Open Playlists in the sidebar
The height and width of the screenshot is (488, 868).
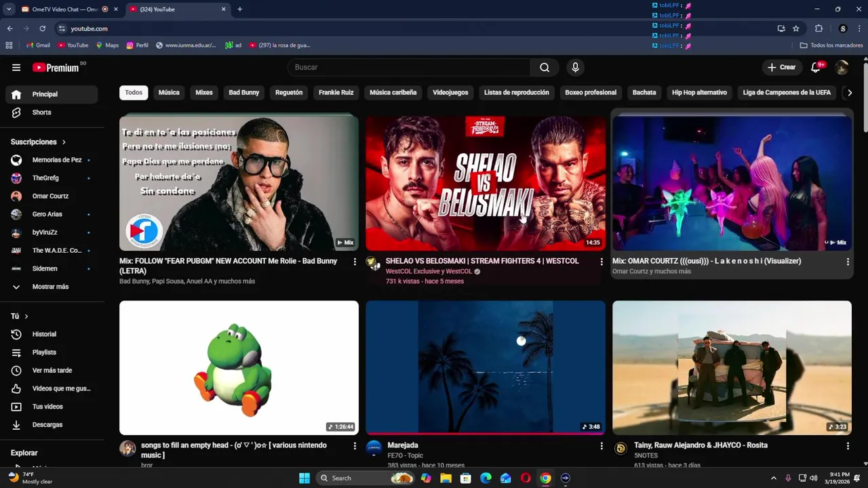[52, 352]
